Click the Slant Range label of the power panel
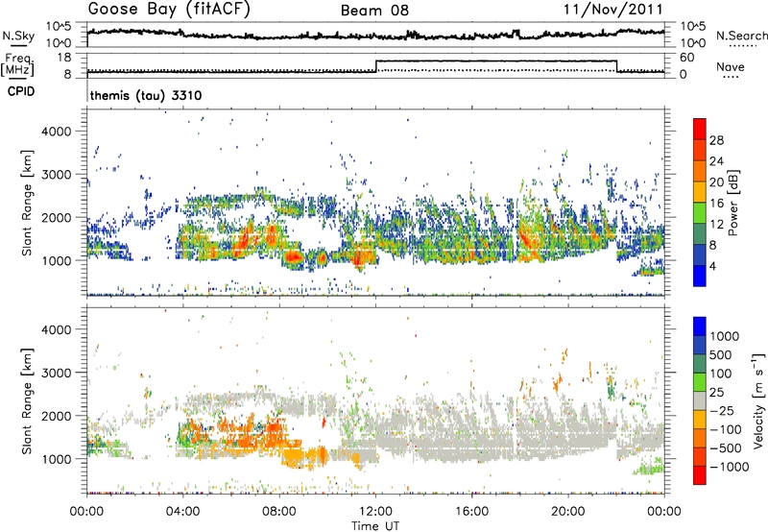 click(x=28, y=203)
